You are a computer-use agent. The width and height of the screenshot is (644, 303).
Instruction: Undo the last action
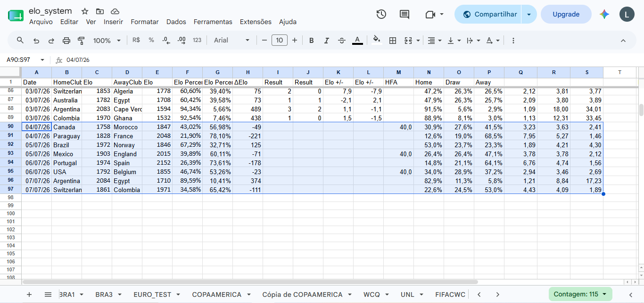tap(36, 41)
